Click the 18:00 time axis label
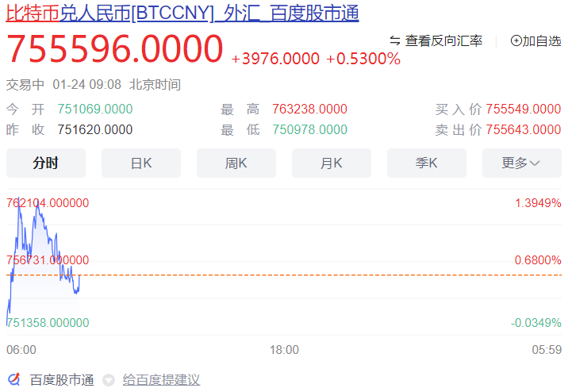The image size is (572, 392). coord(284,350)
